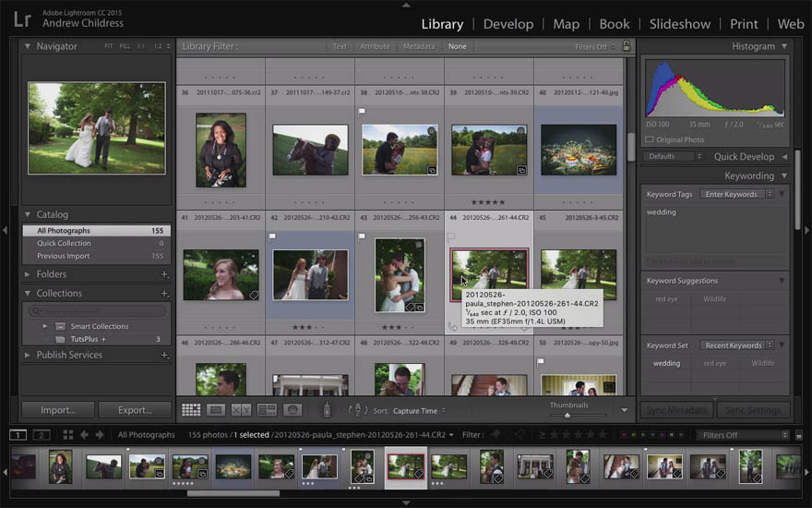The height and width of the screenshot is (508, 812).
Task: Collapse the filmstrip with bottom arrow
Action: 406,502
